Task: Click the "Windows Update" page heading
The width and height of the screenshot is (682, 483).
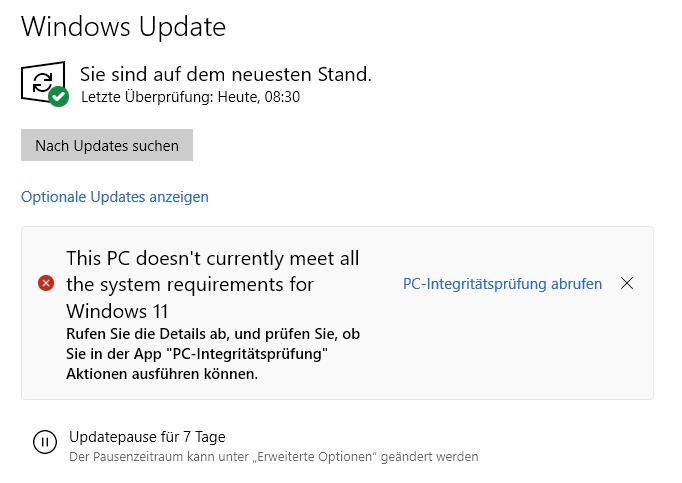Action: (x=123, y=27)
